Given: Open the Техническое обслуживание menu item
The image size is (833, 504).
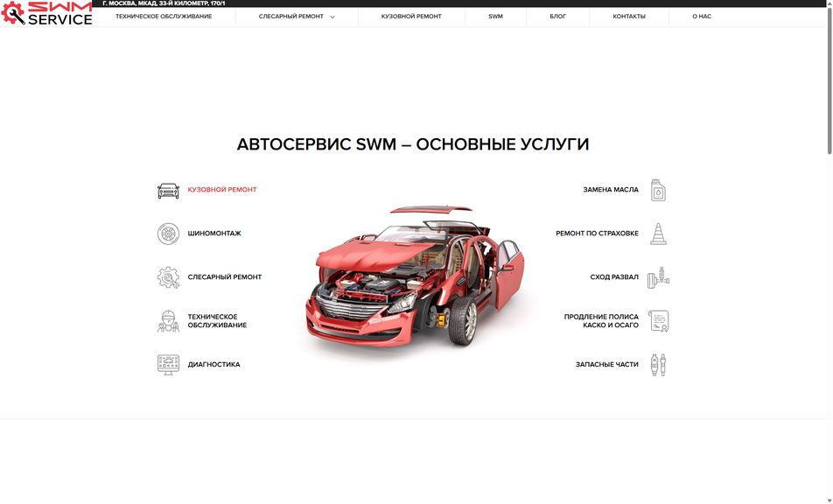Looking at the screenshot, I should point(164,17).
